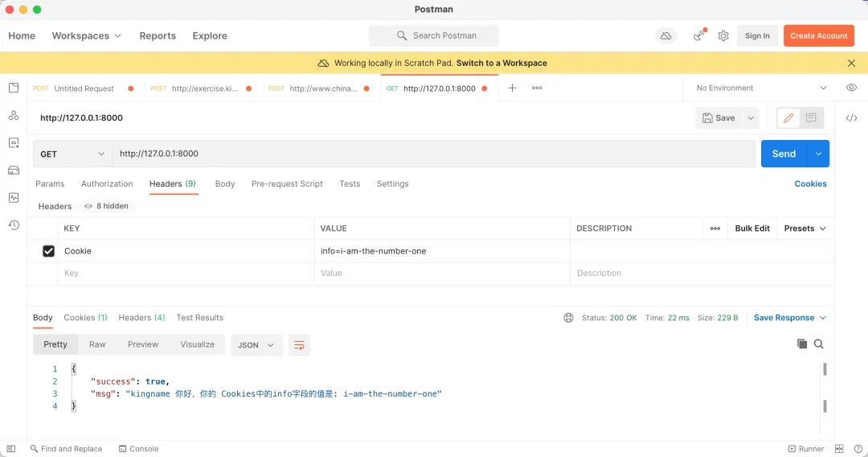Screen dimensions: 868x457
Task: Open the Monitors sidebar icon
Action: [14, 198]
